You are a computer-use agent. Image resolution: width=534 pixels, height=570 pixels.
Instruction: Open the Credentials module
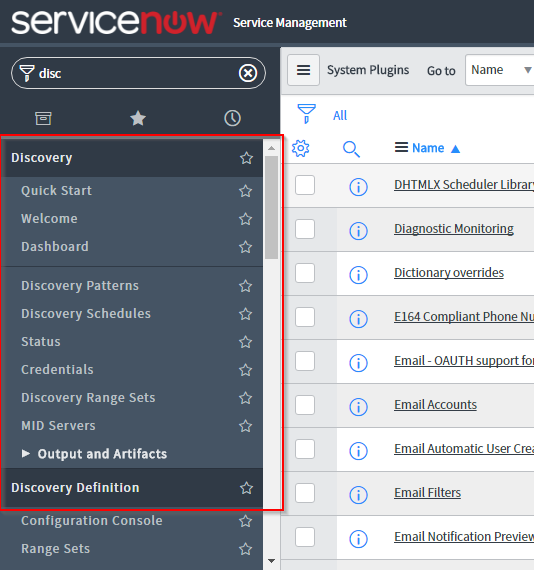click(x=57, y=370)
